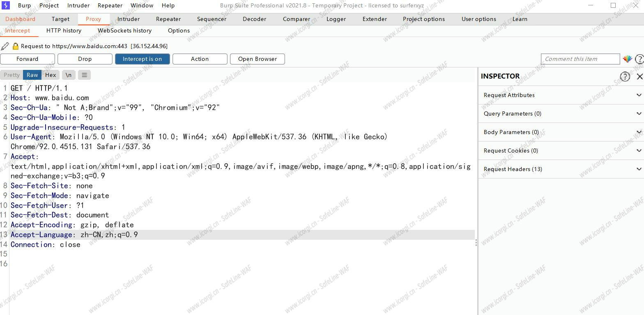Click the Accept-Encoding: gzip, deflate line
The image size is (644, 315).
pyautogui.click(x=72, y=225)
